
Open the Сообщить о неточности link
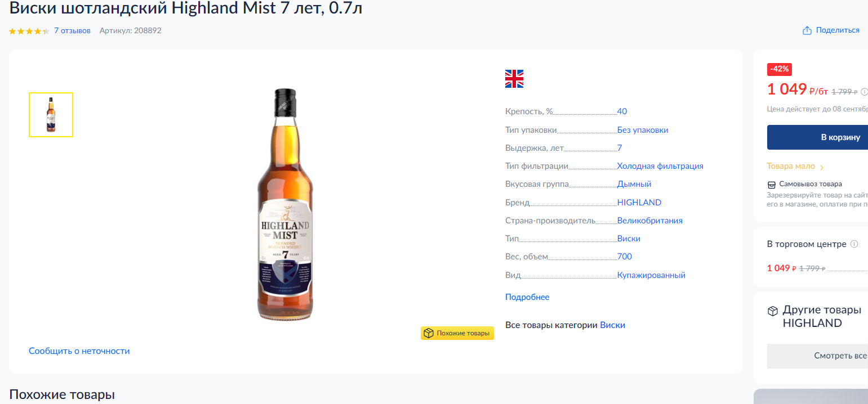tap(79, 351)
